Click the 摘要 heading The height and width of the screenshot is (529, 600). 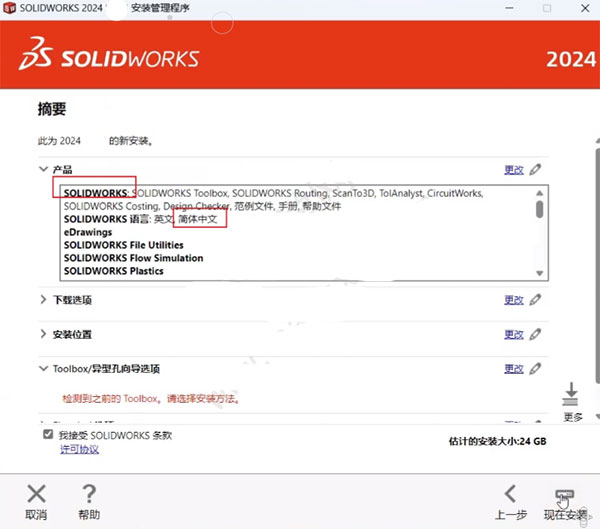(52, 109)
